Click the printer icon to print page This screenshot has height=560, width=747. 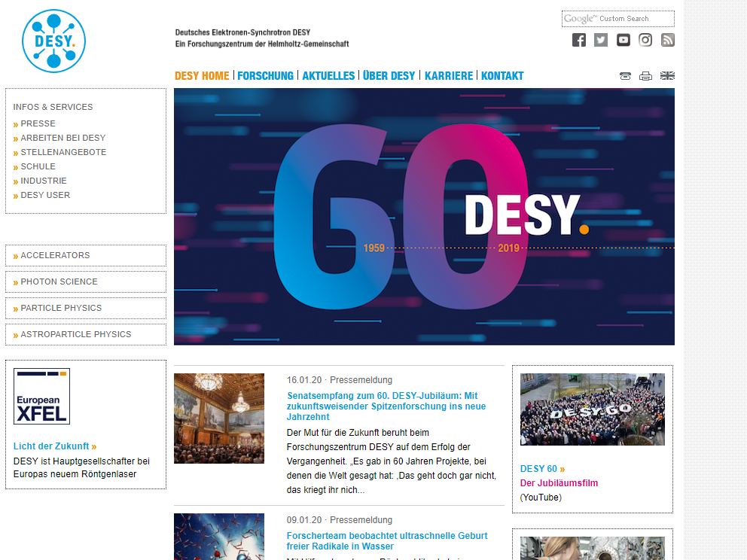click(645, 76)
